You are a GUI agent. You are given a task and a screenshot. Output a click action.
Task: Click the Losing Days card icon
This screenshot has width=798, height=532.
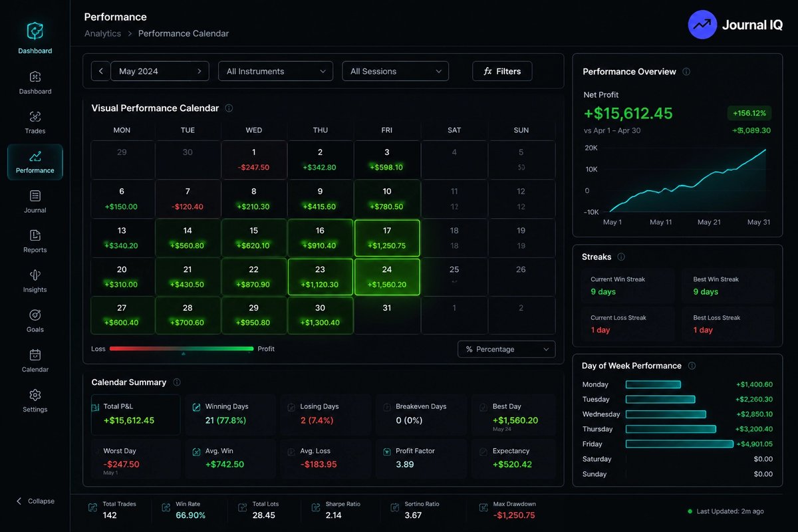click(291, 406)
